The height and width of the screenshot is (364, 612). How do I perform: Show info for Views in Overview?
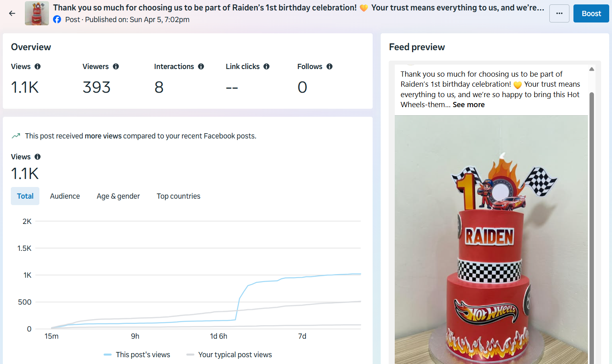point(38,67)
